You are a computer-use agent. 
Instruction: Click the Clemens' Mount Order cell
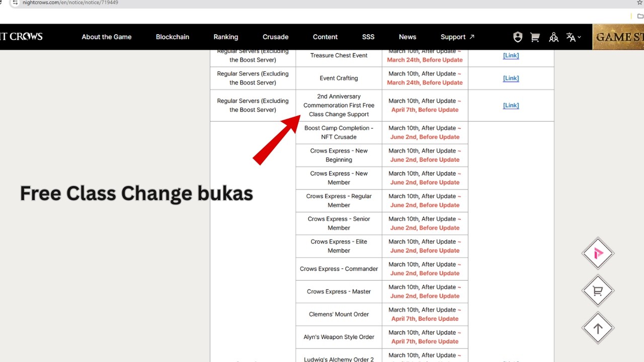[x=339, y=314]
